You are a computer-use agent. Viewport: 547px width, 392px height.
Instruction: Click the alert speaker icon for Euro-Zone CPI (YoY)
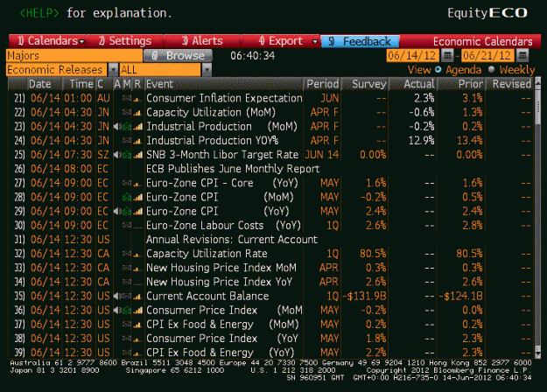117,212
